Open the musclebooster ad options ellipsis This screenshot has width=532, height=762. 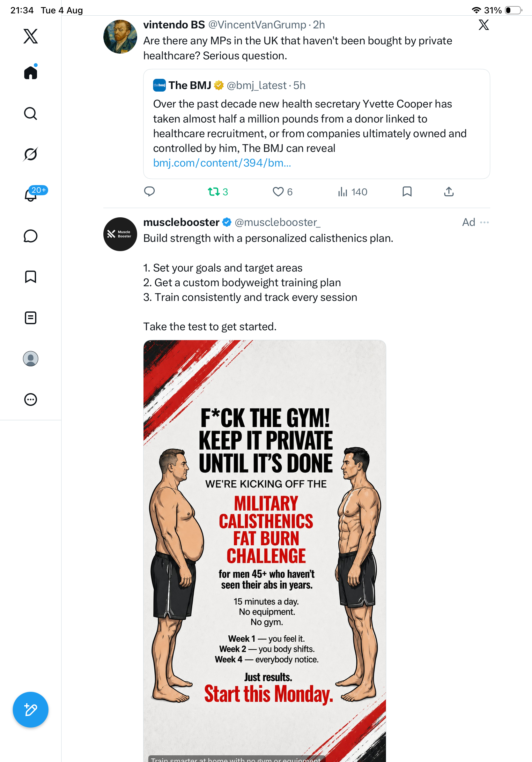pos(484,222)
